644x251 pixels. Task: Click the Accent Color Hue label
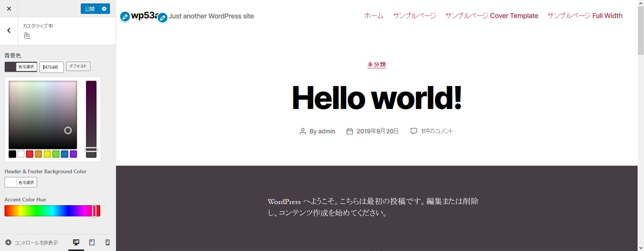click(25, 199)
